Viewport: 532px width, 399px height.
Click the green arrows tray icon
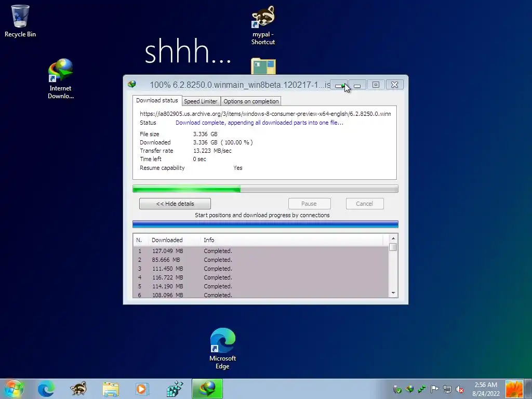[422, 389]
